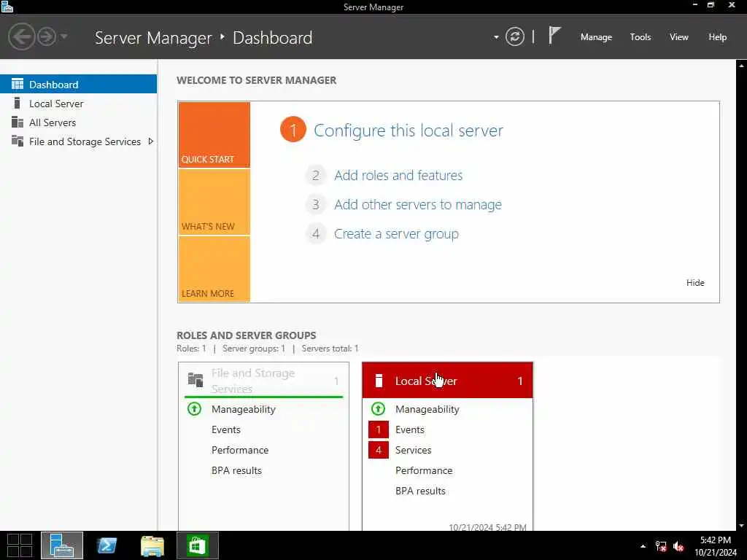Open Performance under Local Server
Viewport: 747px width, 560px height.
pos(424,470)
